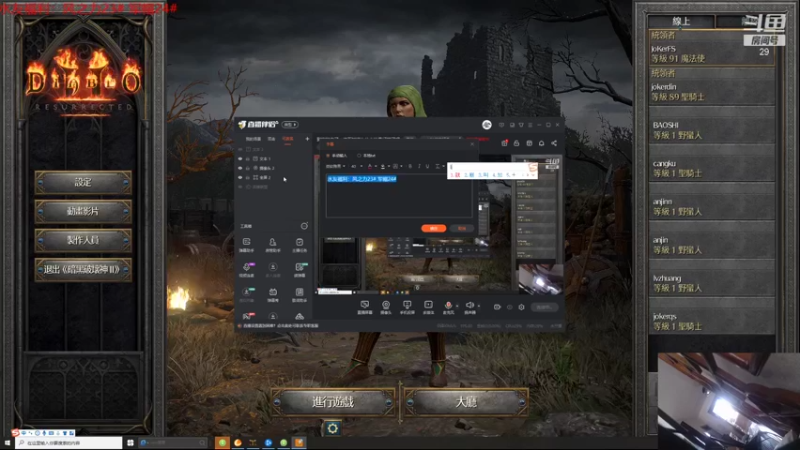
Task: Click the Windows taskbar search box
Action: (69, 443)
